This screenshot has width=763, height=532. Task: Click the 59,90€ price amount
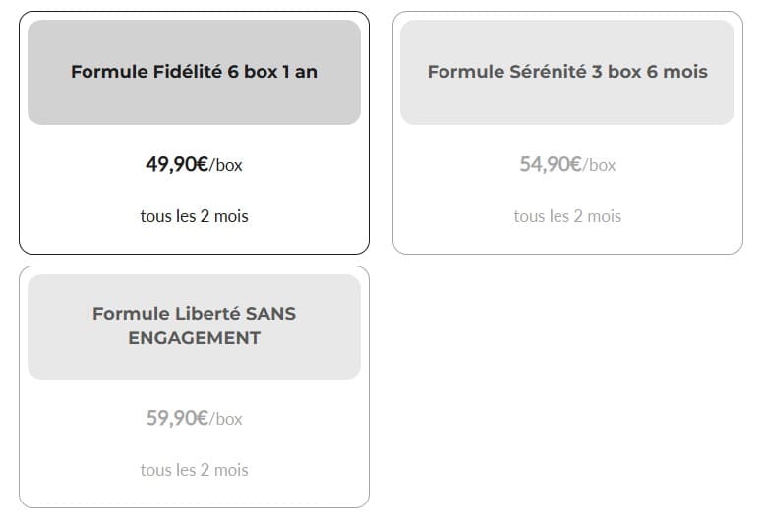click(x=177, y=418)
